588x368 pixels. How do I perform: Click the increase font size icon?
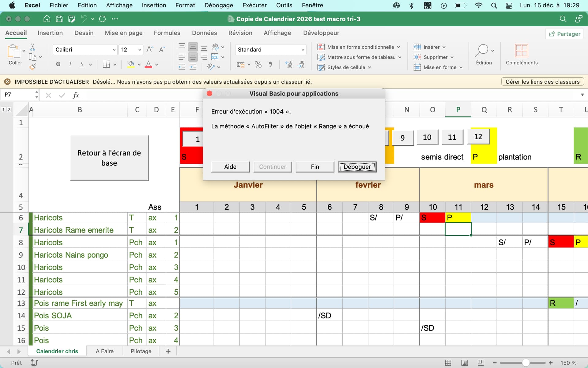coord(150,49)
